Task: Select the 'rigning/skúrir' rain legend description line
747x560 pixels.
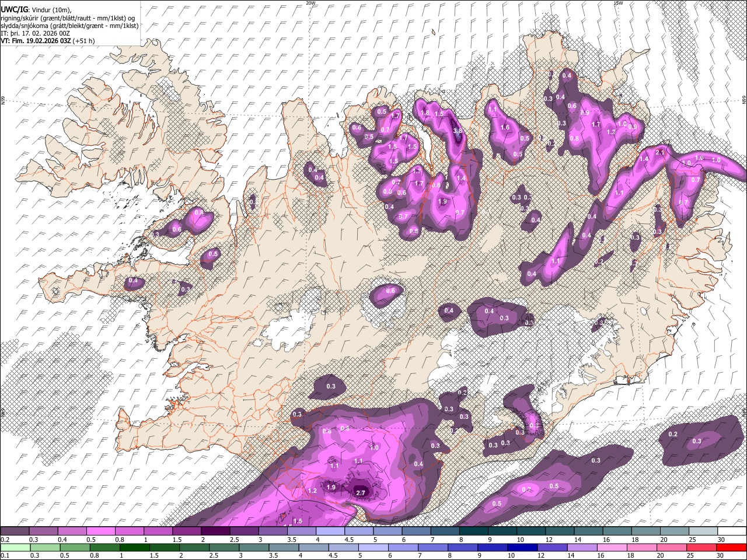Action: click(68, 18)
